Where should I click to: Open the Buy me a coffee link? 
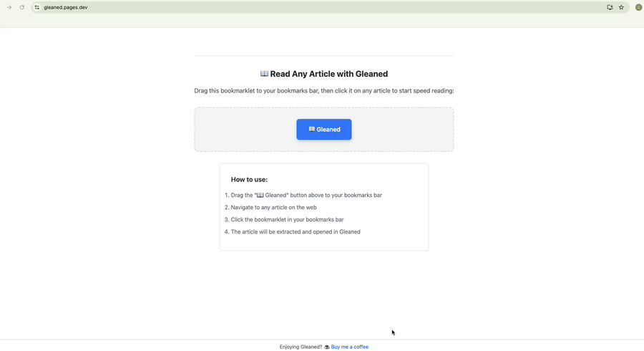coord(349,347)
